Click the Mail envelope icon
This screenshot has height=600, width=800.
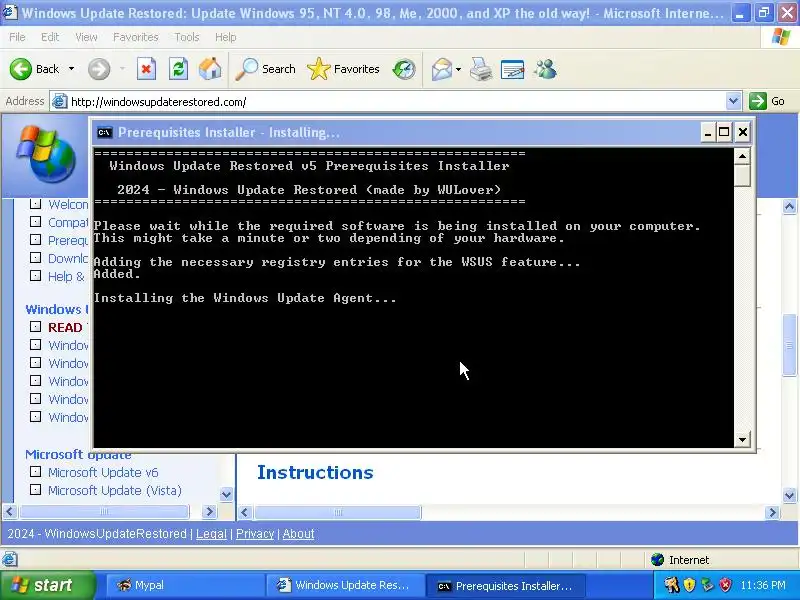tap(442, 69)
